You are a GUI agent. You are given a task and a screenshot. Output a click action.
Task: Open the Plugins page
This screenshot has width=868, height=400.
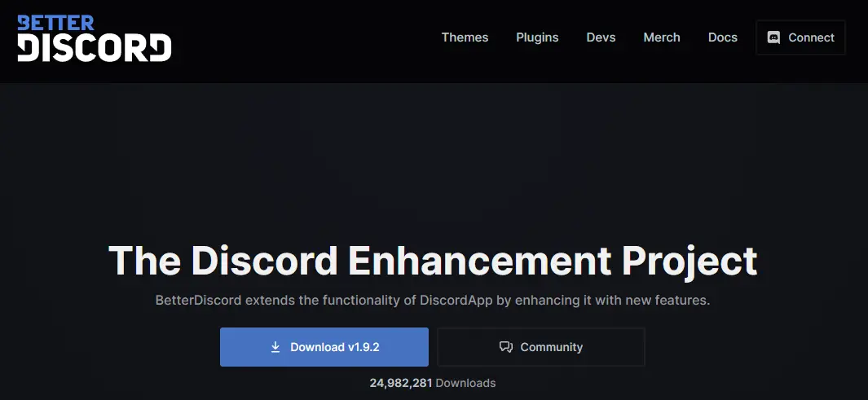click(x=537, y=37)
